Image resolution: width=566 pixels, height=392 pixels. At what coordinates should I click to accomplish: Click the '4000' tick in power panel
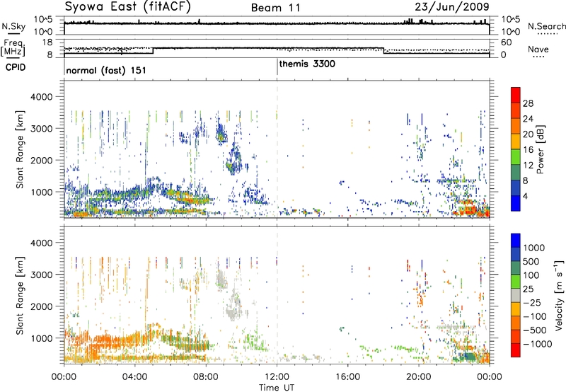(41, 97)
